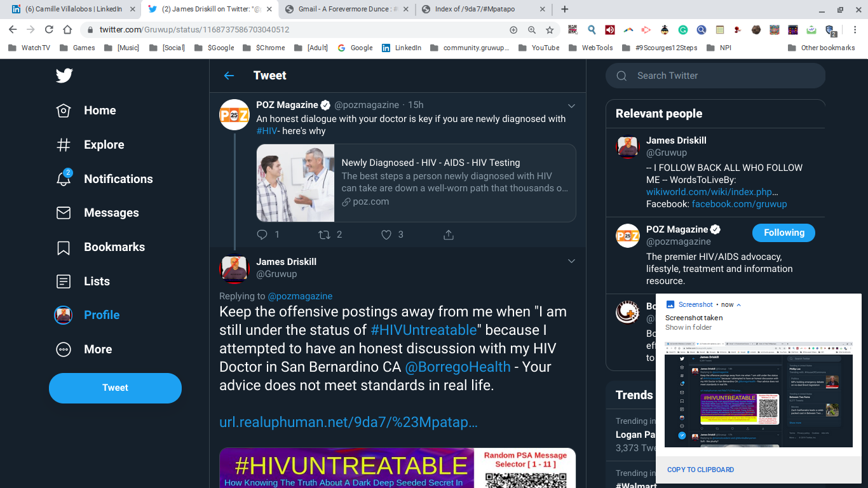This screenshot has width=868, height=488.
Task: Like the POZ Magazine tweet
Action: coord(386,234)
